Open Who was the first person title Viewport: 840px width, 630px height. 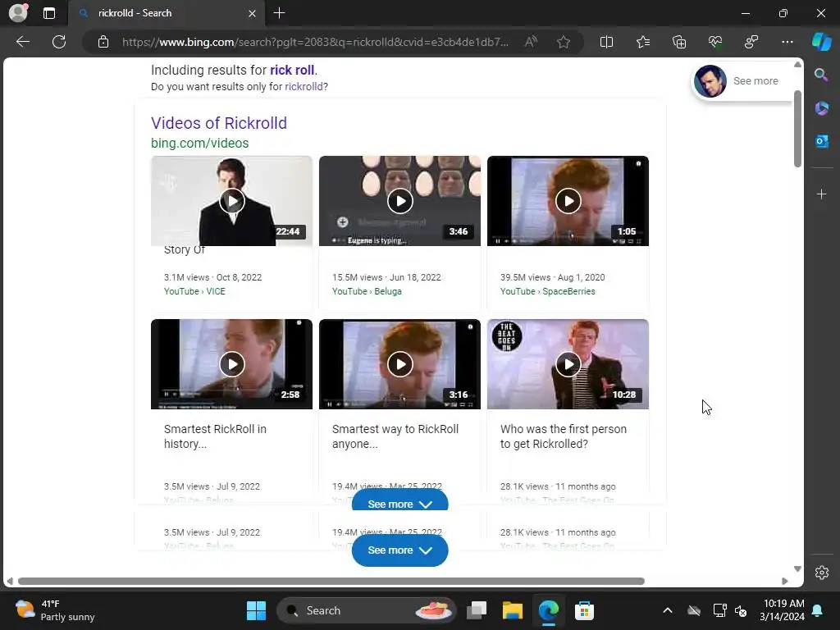click(x=564, y=436)
